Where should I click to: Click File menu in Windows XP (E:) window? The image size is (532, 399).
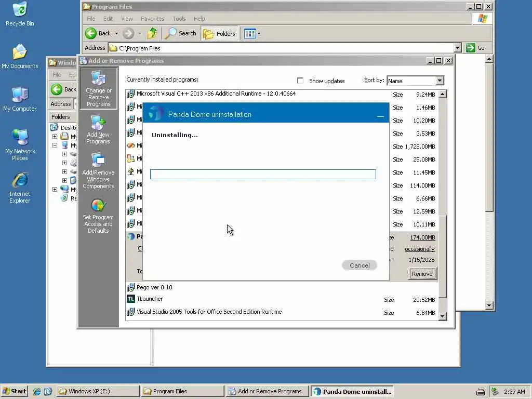pyautogui.click(x=57, y=75)
